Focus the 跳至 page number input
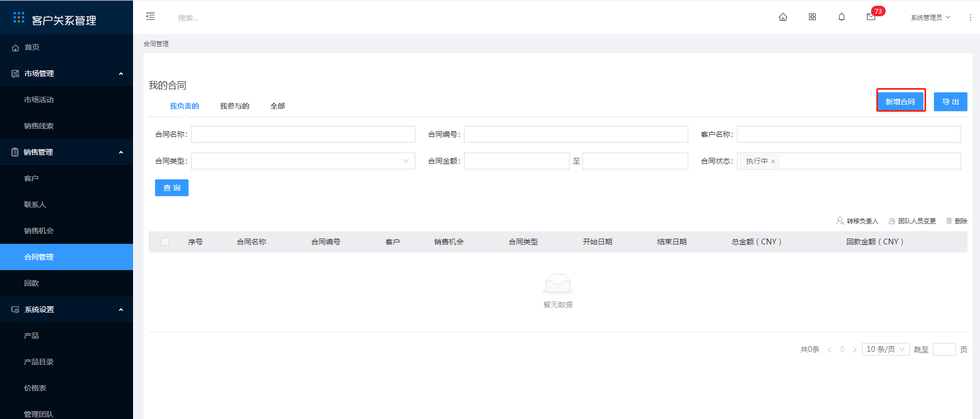Viewport: 980px width, 419px height. pyautogui.click(x=944, y=349)
